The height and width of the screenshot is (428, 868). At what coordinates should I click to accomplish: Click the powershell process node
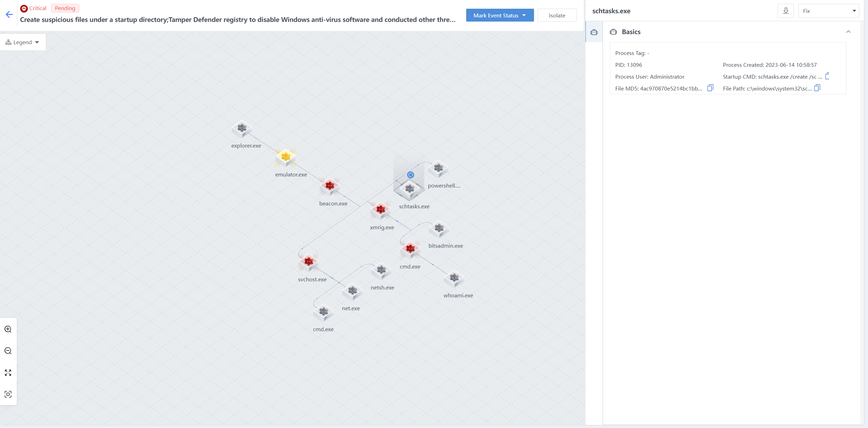pyautogui.click(x=438, y=168)
